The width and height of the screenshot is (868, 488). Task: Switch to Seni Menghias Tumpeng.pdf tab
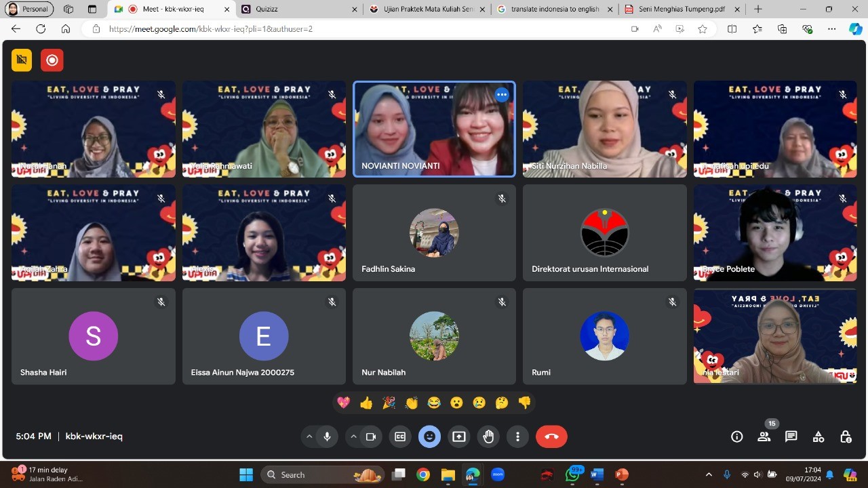[x=682, y=9]
